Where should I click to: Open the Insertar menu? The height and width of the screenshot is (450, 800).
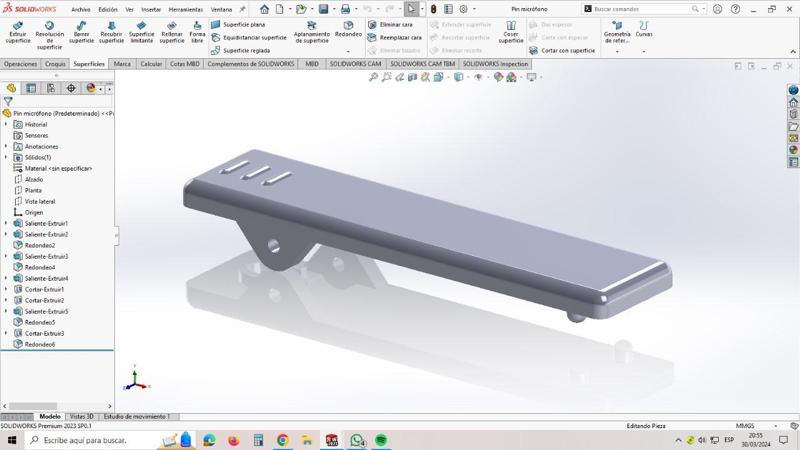click(151, 10)
